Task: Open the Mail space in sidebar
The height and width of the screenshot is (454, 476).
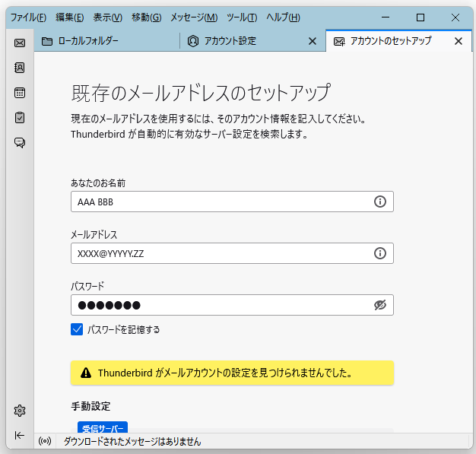Action: (x=20, y=43)
